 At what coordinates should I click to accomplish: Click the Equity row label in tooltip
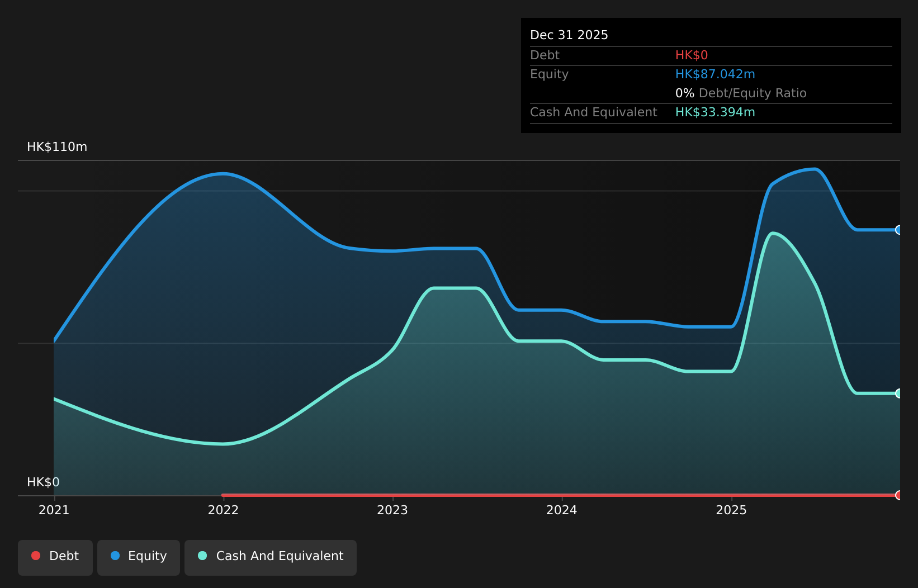[x=549, y=74]
